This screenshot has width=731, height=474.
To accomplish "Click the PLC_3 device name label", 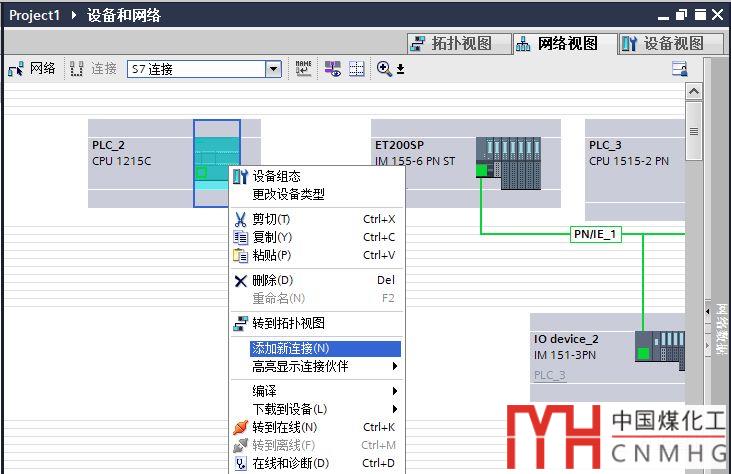I will point(605,145).
